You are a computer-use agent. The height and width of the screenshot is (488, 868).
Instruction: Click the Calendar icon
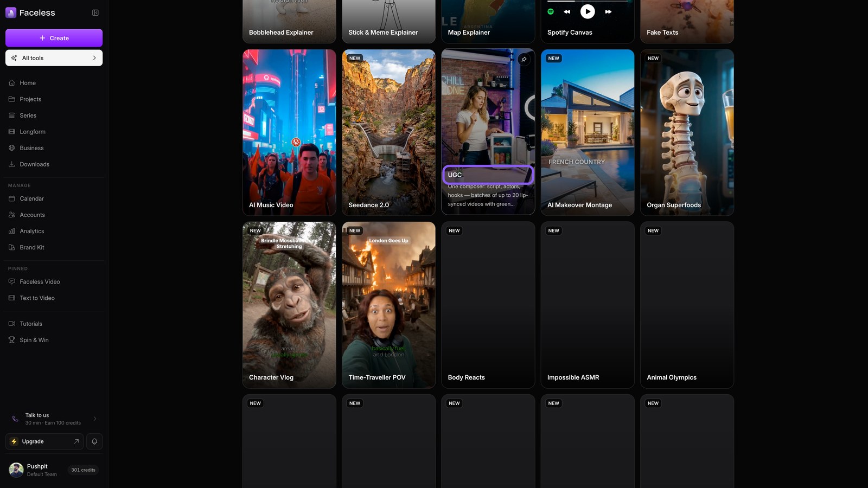pyautogui.click(x=12, y=198)
